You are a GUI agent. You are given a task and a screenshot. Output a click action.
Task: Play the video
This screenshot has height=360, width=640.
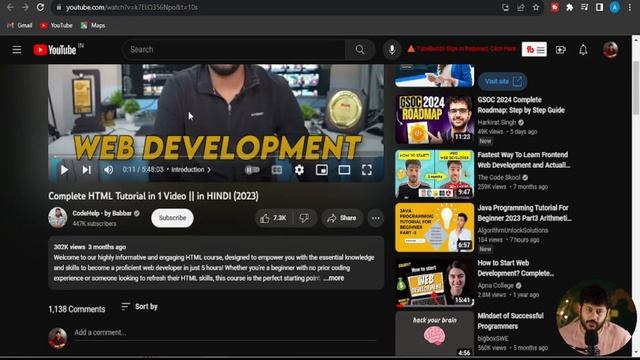click(x=64, y=170)
